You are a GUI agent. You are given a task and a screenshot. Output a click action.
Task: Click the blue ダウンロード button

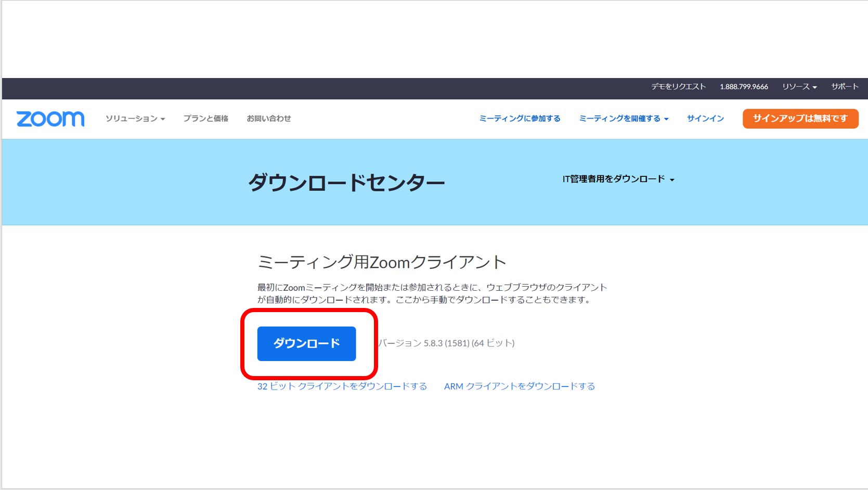306,343
